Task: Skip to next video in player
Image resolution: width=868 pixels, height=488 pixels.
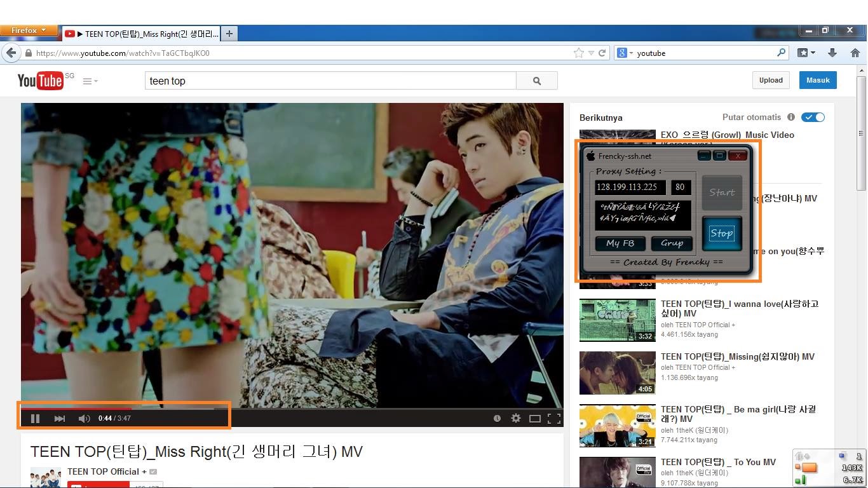Action: tap(60, 418)
